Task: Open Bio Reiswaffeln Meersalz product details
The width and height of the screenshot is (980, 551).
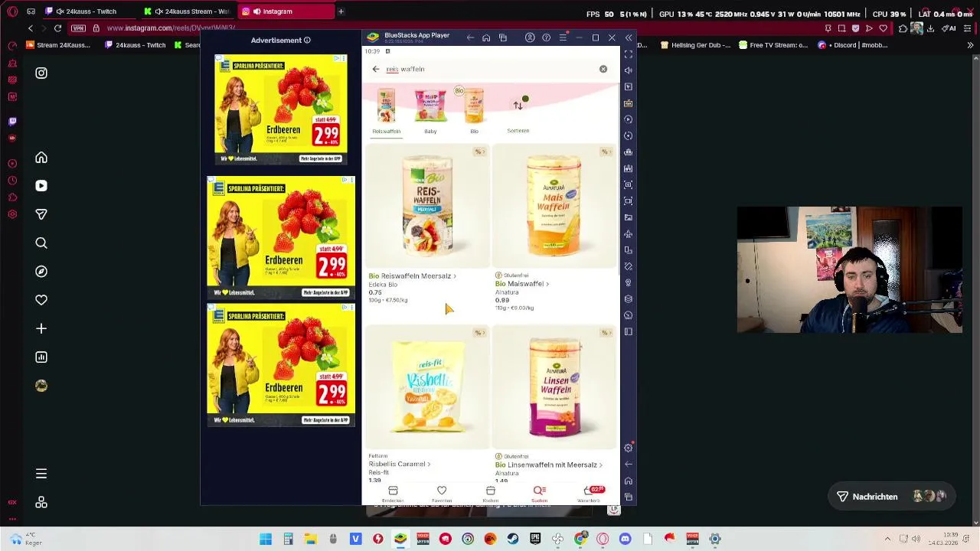Action: [412, 275]
